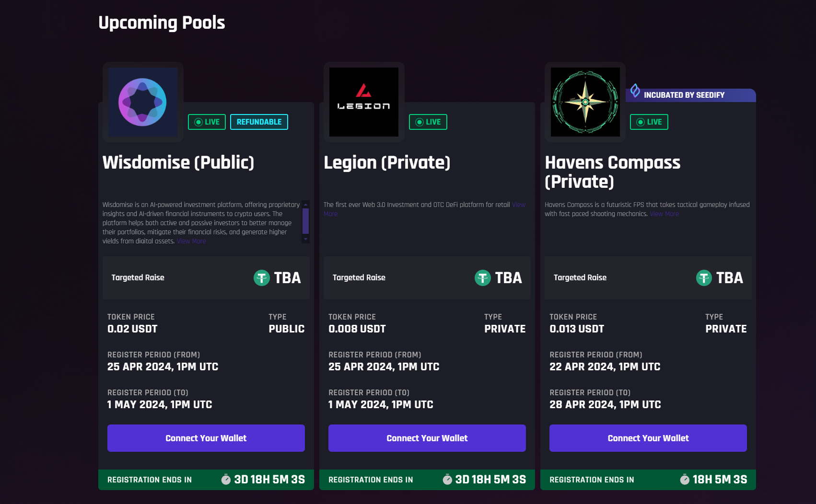
Task: Click the Seedify incubated badge icon
Action: (635, 91)
